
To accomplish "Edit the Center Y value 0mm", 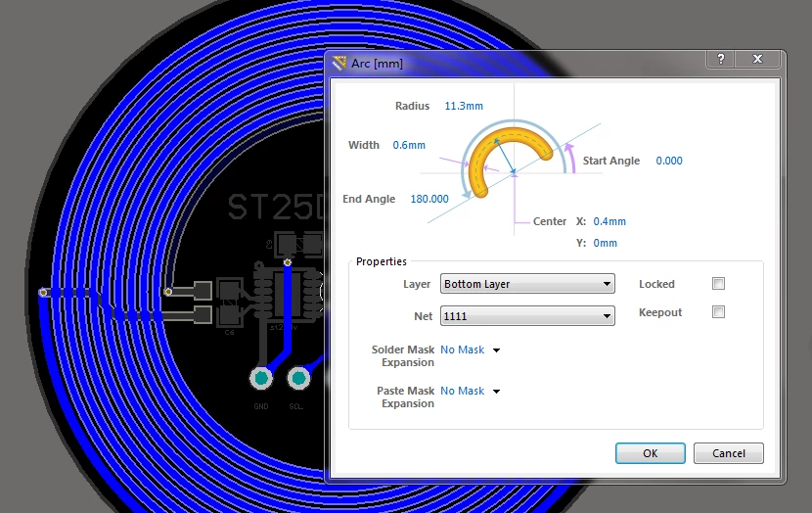I will point(605,243).
